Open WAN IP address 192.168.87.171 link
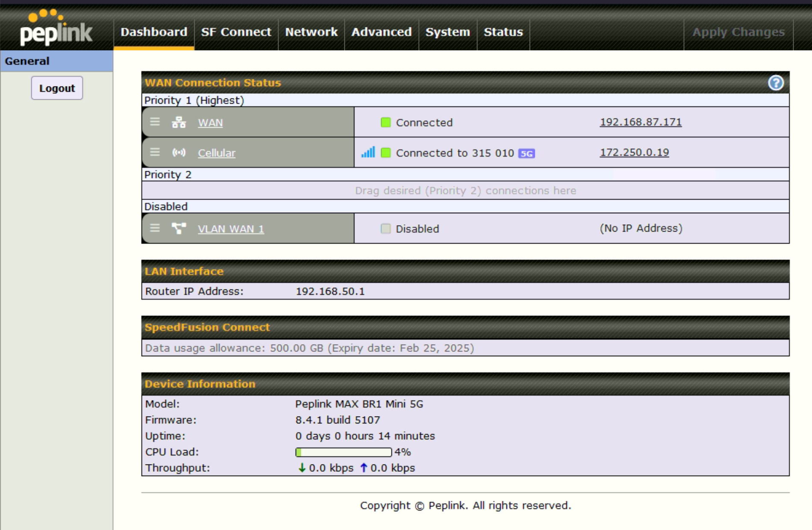812x530 pixels. (640, 122)
